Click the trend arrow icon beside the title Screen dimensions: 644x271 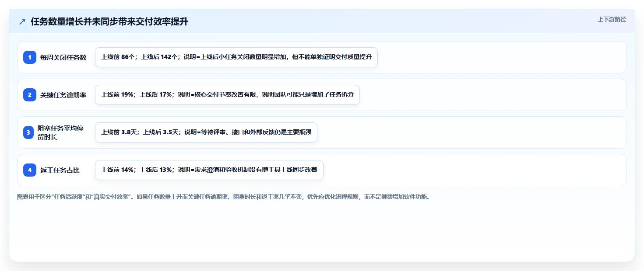pyautogui.click(x=22, y=22)
